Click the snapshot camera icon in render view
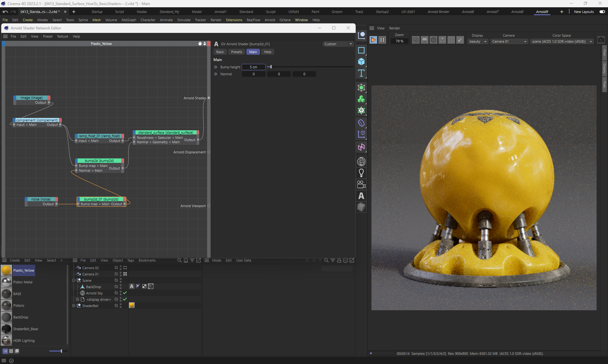The image size is (608, 364). click(x=601, y=40)
